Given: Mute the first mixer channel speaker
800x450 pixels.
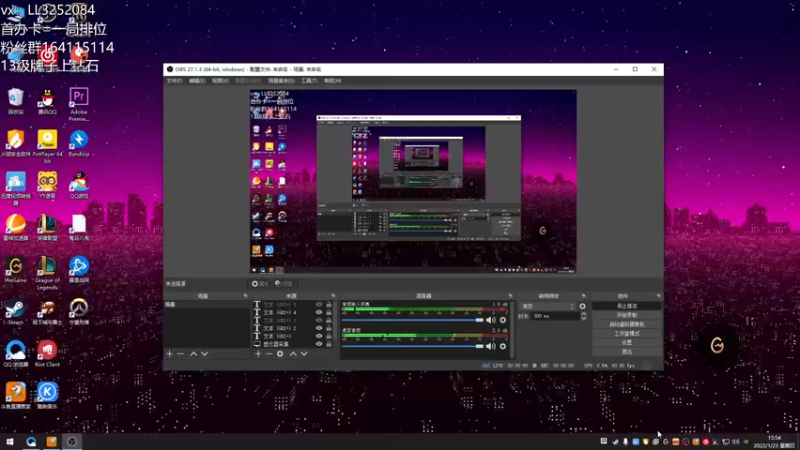Looking at the screenshot, I should [490, 320].
